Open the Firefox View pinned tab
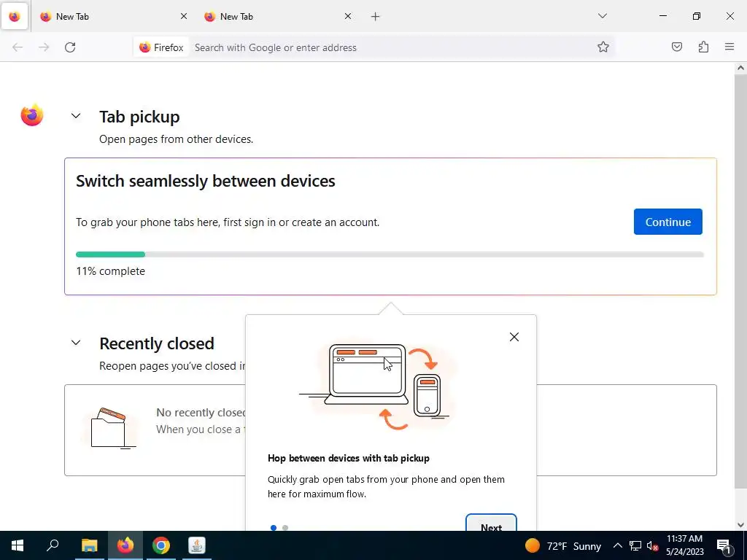Viewport: 747px width, 560px height. [15, 16]
